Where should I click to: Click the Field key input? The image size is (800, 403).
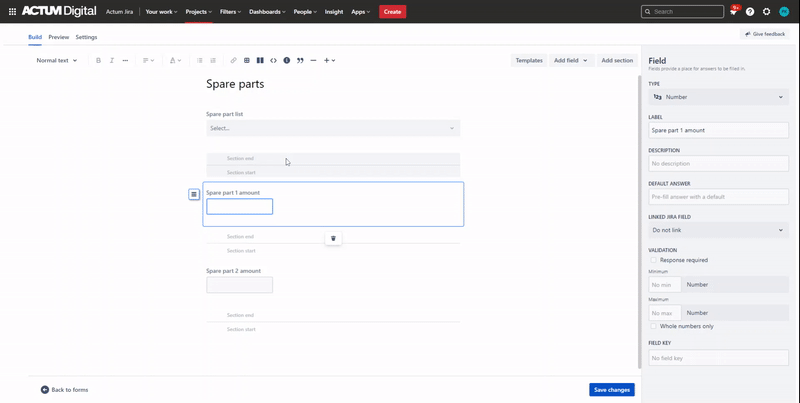[x=718, y=358]
